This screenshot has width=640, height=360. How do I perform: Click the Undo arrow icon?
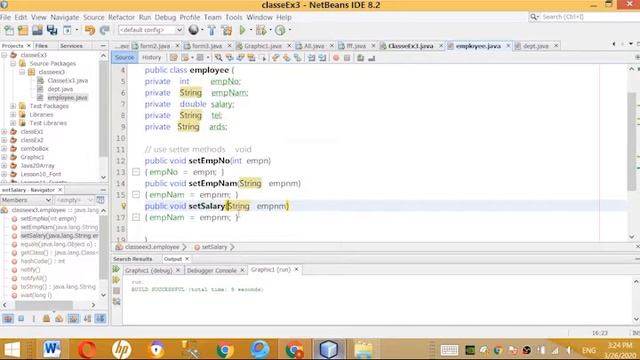point(90,30)
